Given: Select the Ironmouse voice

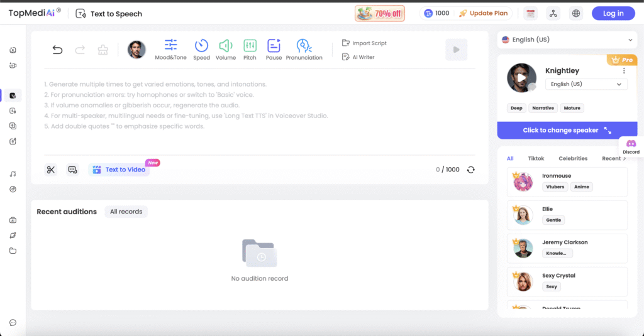Looking at the screenshot, I should click(567, 182).
